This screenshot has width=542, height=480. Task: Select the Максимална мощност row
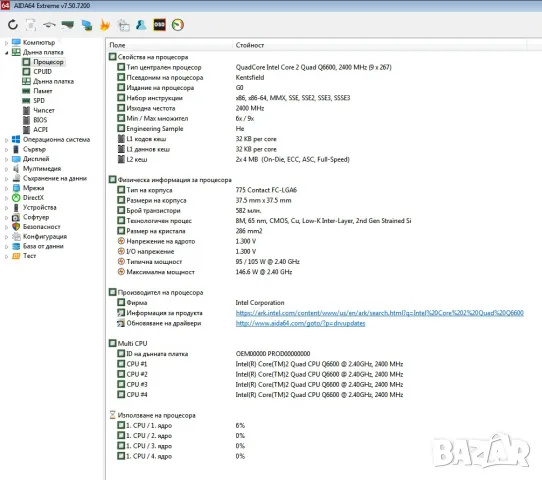205,272
